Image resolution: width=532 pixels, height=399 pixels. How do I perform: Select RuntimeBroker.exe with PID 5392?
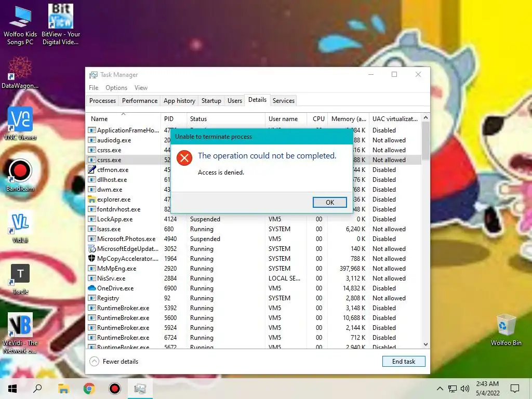(x=254, y=308)
